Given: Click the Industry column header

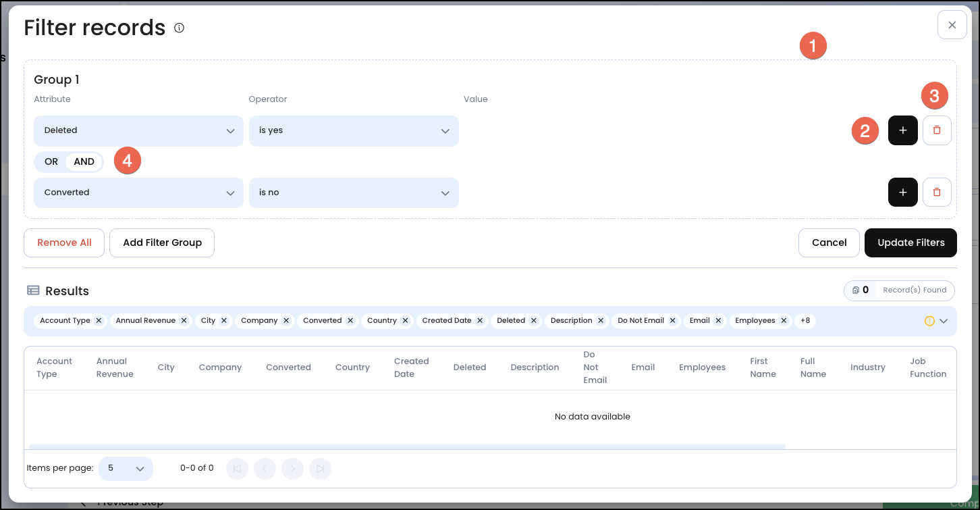Looking at the screenshot, I should 868,367.
